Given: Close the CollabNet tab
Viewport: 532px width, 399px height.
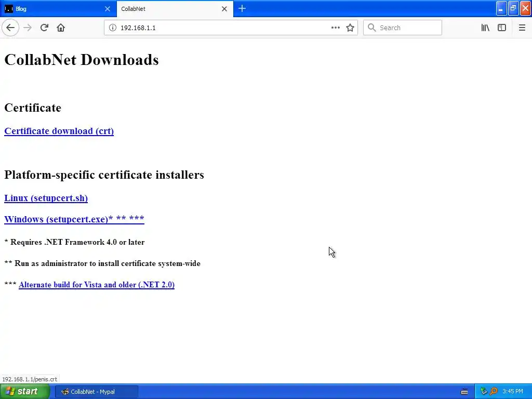Looking at the screenshot, I should pos(224,9).
